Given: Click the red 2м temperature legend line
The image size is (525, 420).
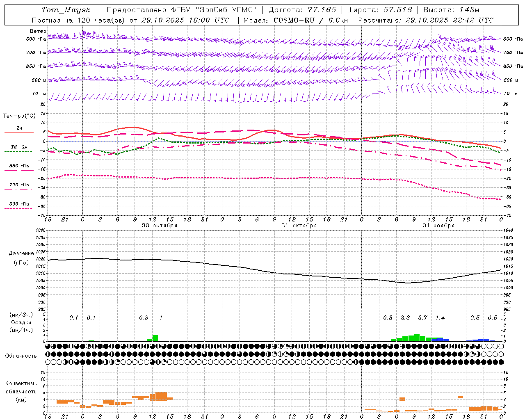Looking at the screenshot, I should coord(19,132).
